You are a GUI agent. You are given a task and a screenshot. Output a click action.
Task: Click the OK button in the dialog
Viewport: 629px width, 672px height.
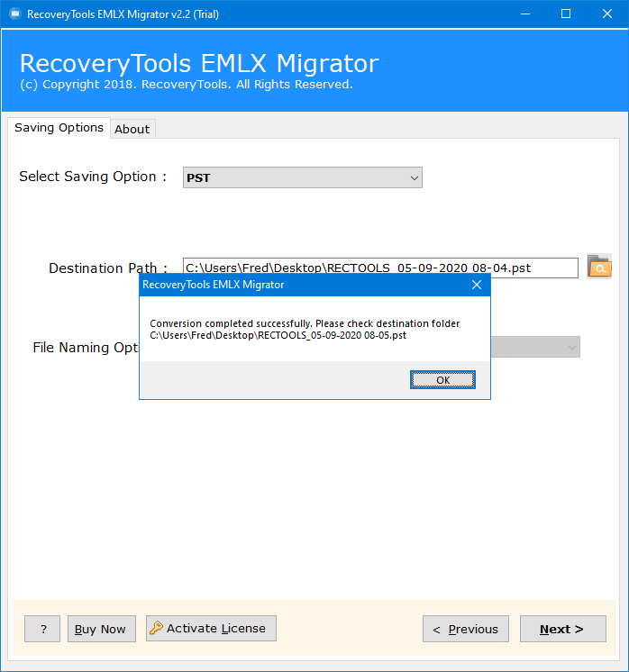442,380
